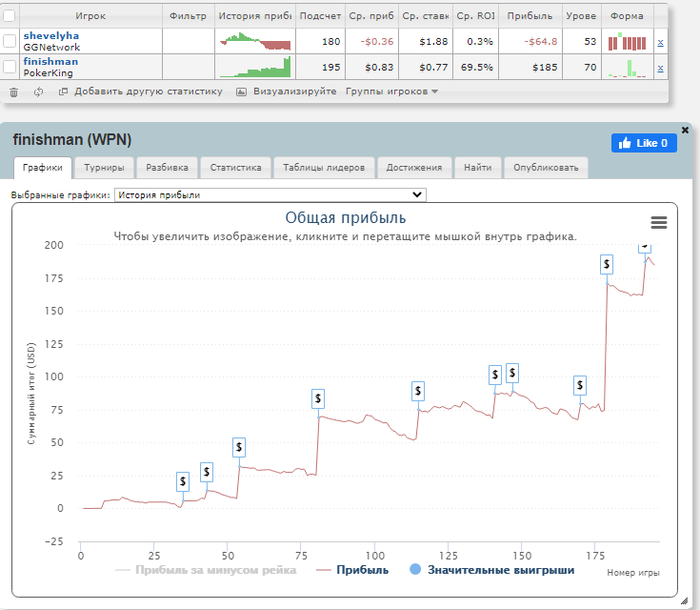Viewport: 700px width, 610px height.
Task: Click finishman profit history sparkline
Action: (255, 67)
